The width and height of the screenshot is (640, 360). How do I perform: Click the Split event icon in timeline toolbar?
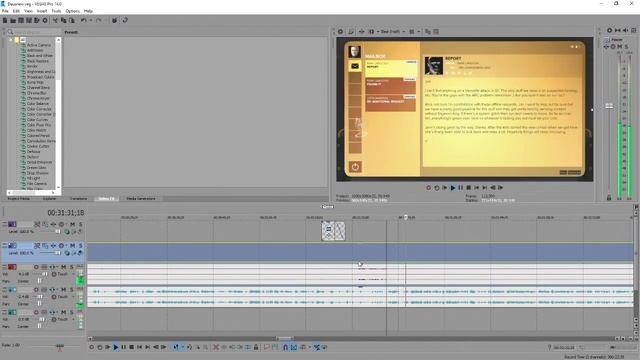248,347
